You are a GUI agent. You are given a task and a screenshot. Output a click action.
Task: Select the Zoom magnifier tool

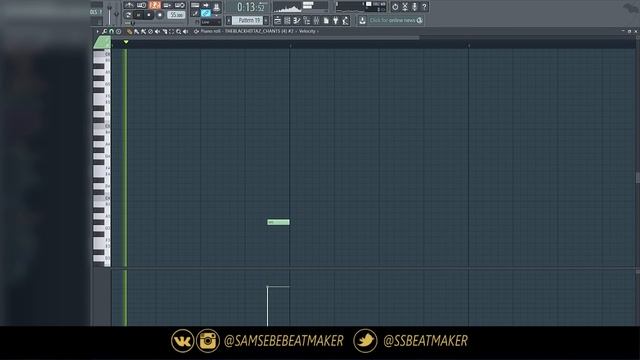coord(178,31)
